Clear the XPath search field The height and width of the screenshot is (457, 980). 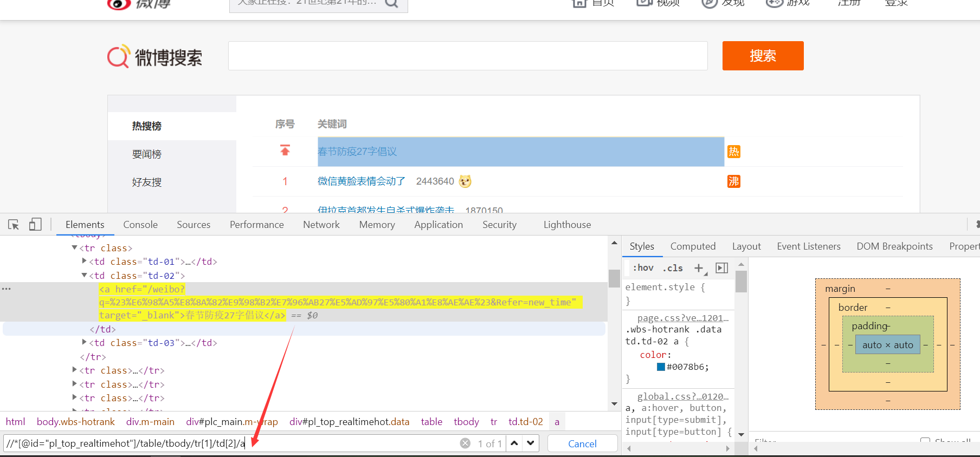[x=465, y=443]
